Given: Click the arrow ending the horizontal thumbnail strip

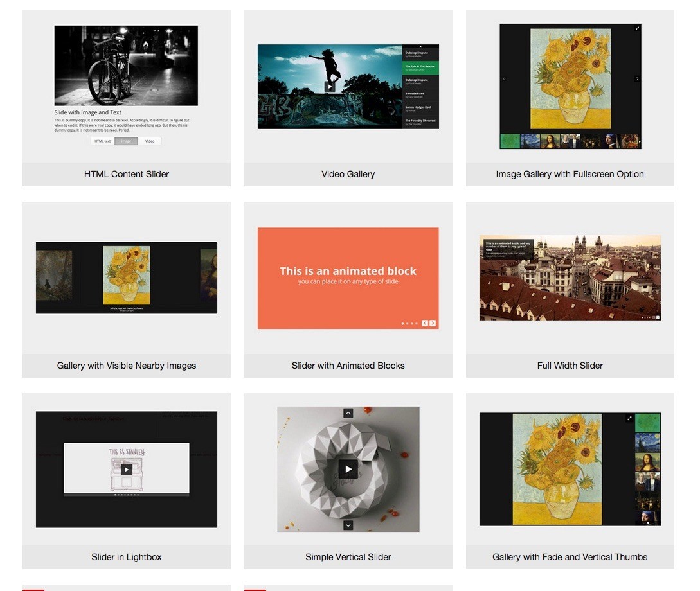Looking at the screenshot, I should point(640,141).
